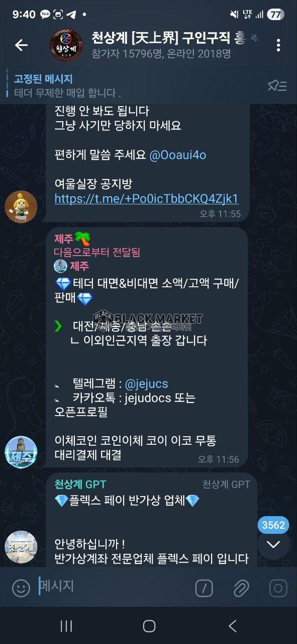Open the emoji picker in the message bar
297x644 pixels.
coord(21,588)
